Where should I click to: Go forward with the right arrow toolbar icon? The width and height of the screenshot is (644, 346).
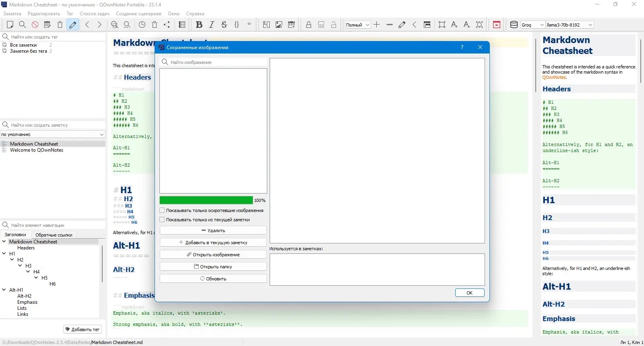(x=99, y=25)
